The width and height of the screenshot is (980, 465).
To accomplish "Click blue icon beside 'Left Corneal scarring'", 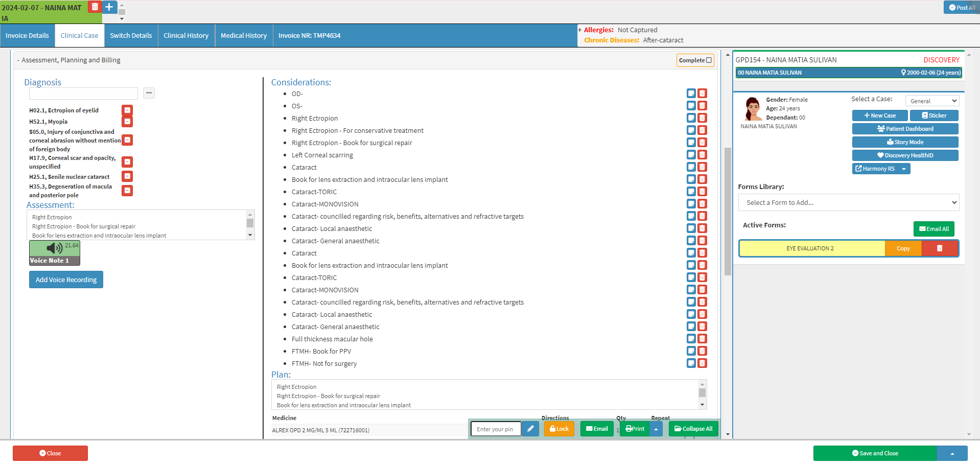I will (691, 155).
